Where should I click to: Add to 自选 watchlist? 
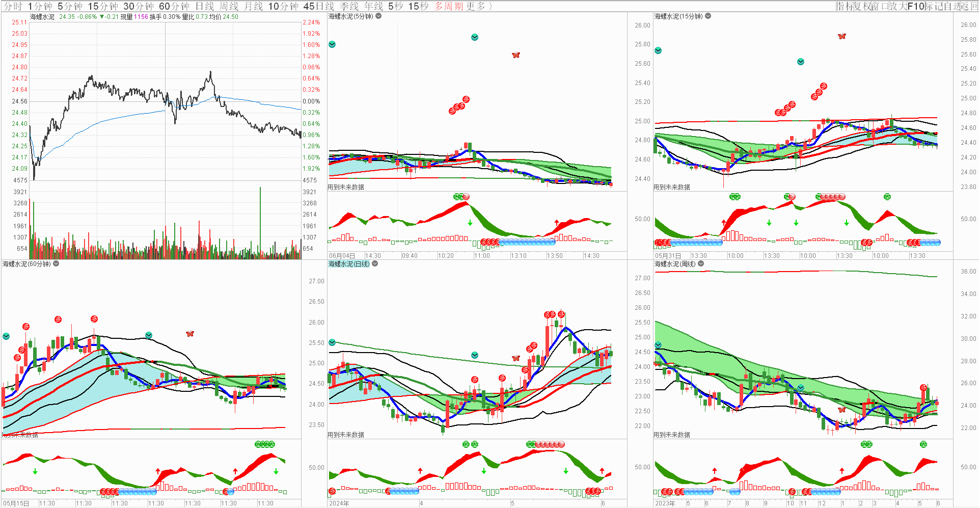pyautogui.click(x=951, y=6)
